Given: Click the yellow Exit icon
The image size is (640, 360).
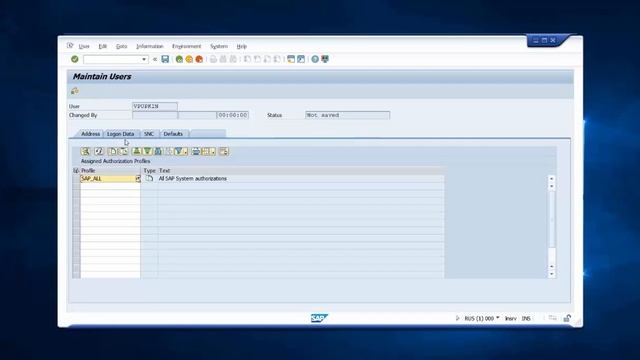Looking at the screenshot, I should (189, 59).
